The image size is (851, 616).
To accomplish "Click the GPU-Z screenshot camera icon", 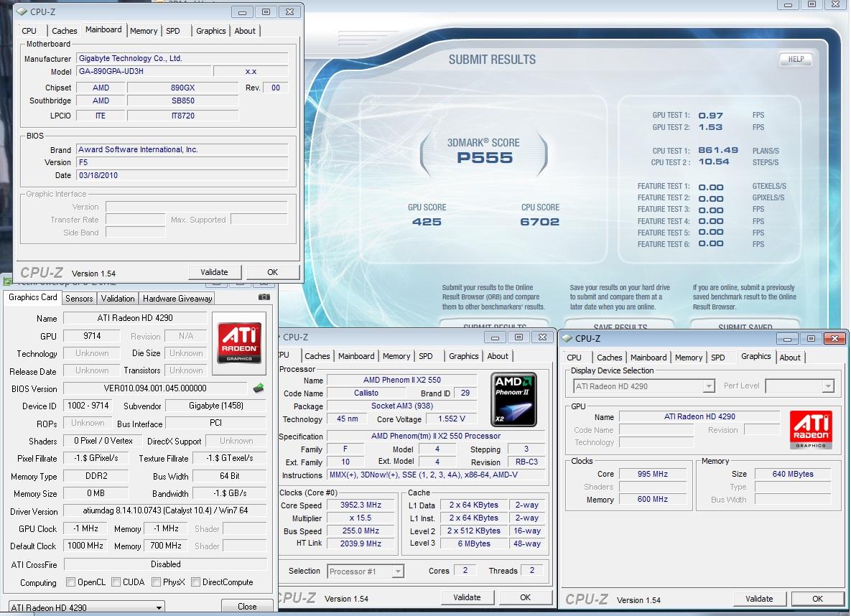I will pyautogui.click(x=264, y=297).
